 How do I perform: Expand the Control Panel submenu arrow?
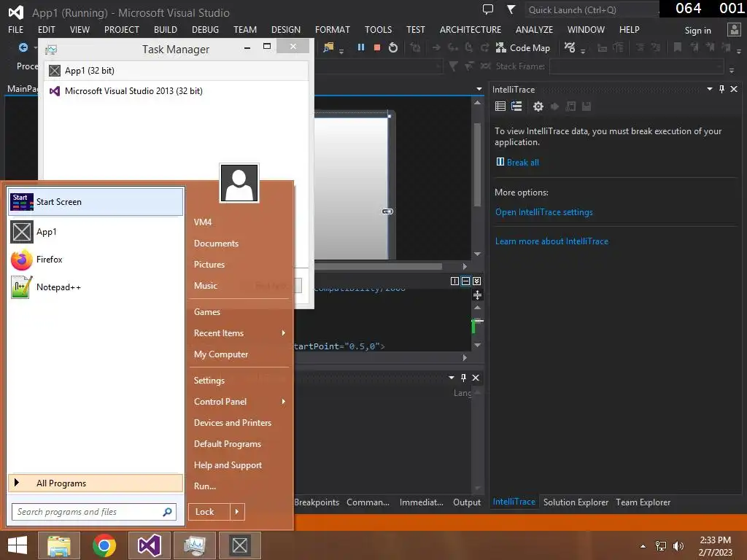284,402
